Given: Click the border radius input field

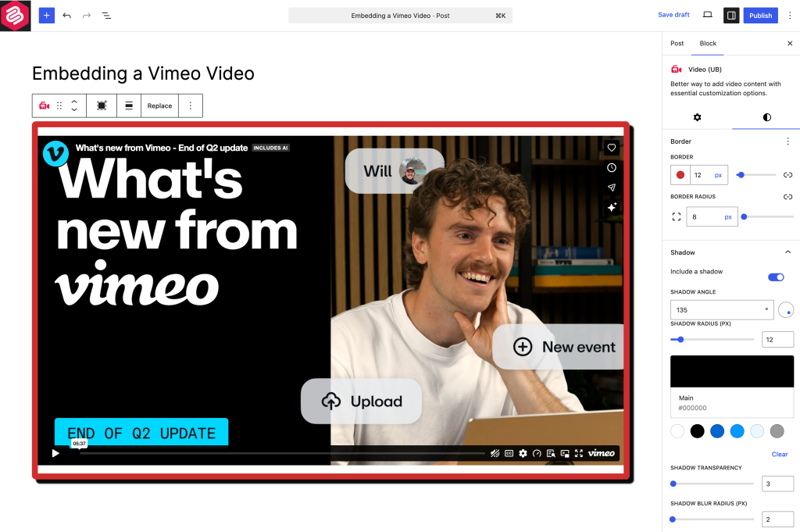Looking at the screenshot, I should (705, 216).
